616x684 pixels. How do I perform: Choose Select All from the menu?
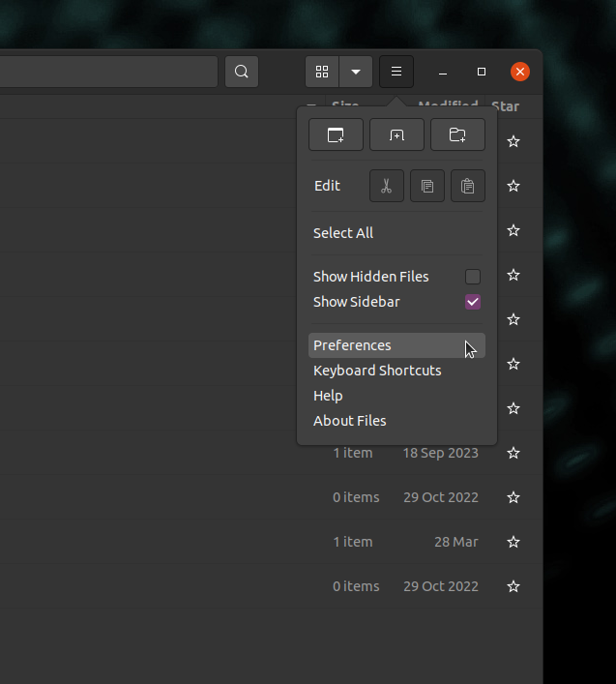[x=343, y=233]
